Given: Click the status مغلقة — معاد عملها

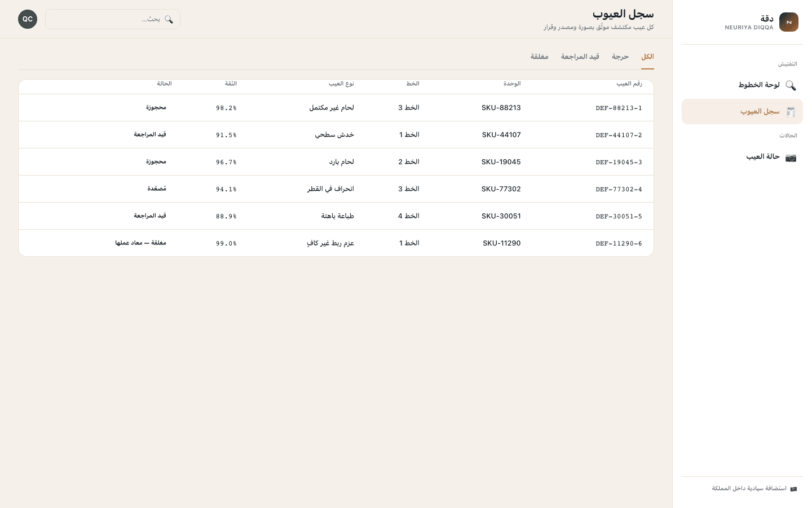Looking at the screenshot, I should pyautogui.click(x=141, y=243).
